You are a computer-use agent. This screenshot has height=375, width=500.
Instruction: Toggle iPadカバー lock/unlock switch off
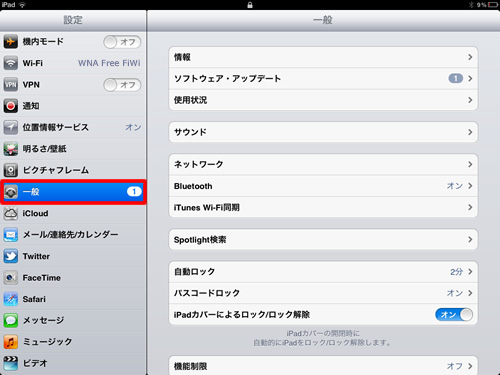click(x=454, y=314)
